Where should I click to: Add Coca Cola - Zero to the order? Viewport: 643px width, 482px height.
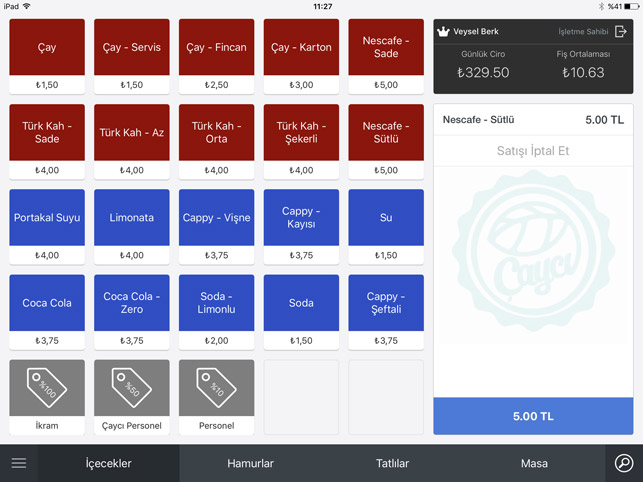(132, 303)
